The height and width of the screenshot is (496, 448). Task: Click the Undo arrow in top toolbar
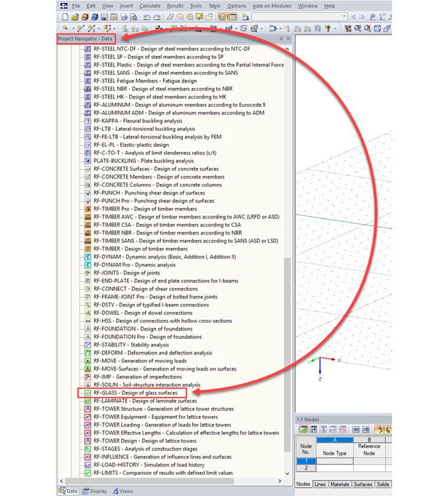tap(147, 16)
